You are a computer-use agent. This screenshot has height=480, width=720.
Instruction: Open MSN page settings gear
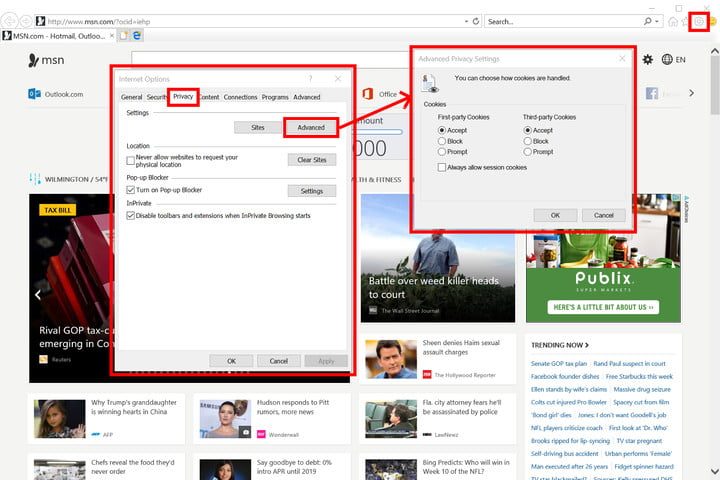(648, 60)
